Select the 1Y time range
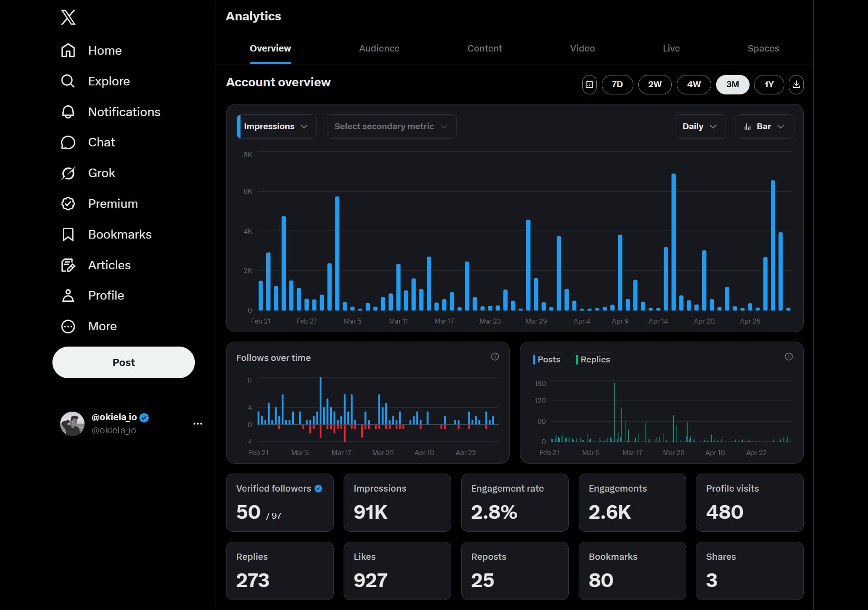This screenshot has height=610, width=868. pos(769,84)
